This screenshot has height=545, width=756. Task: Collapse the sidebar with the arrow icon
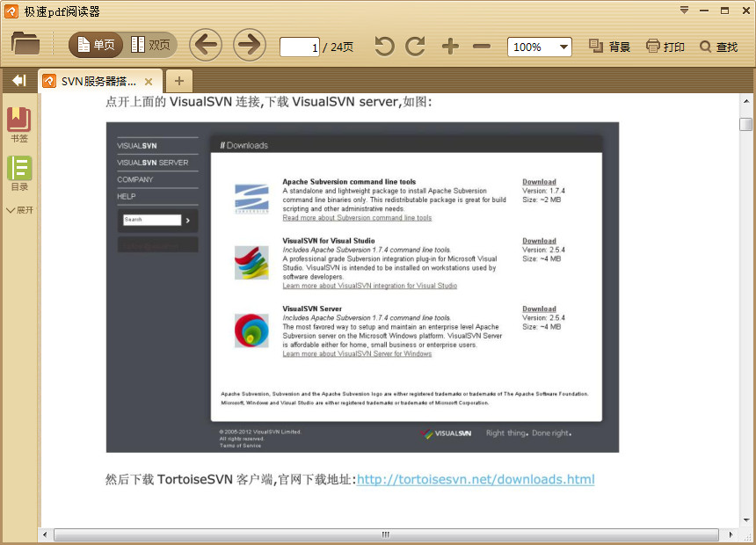click(19, 81)
